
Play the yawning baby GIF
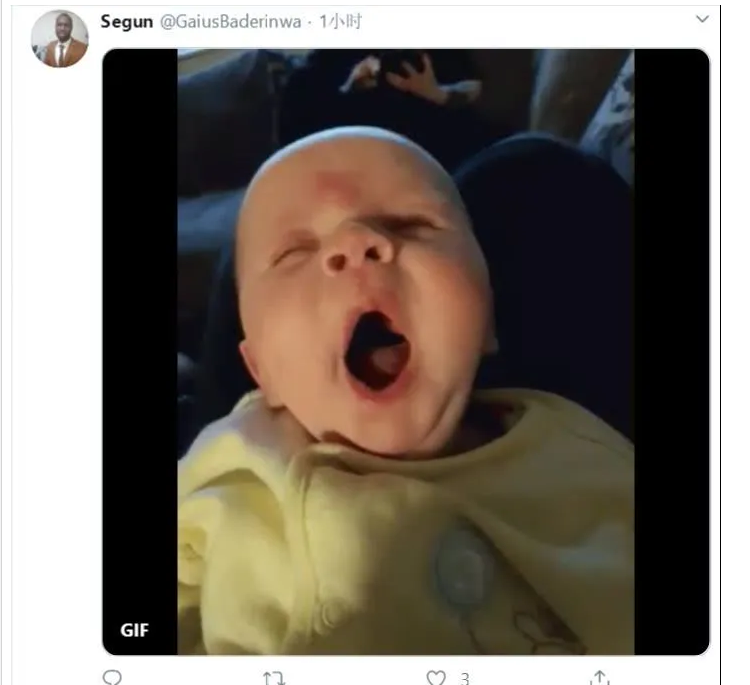pos(406,352)
